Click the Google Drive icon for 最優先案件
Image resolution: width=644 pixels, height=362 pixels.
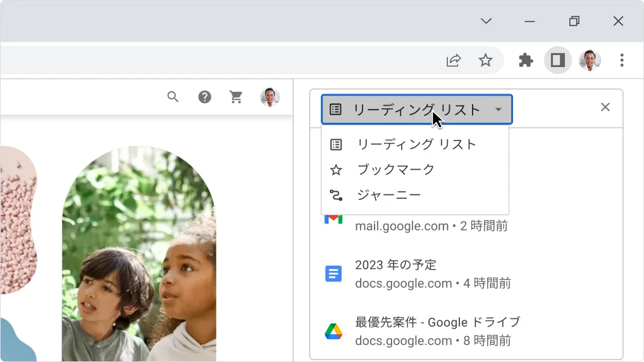click(x=333, y=331)
